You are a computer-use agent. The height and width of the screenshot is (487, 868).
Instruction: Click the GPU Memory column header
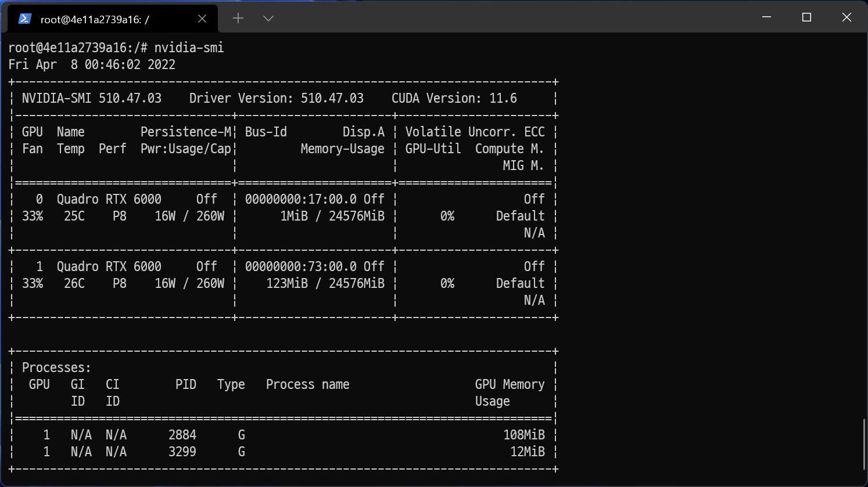[510, 384]
